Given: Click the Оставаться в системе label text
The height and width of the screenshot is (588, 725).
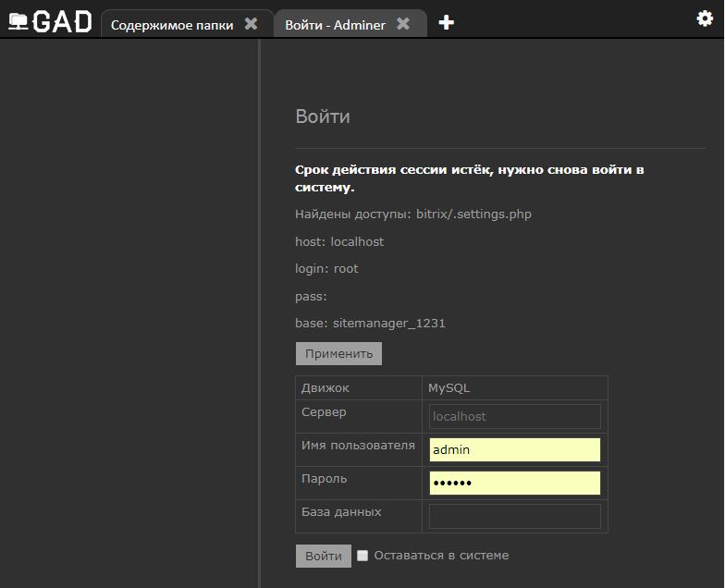Looking at the screenshot, I should 441,555.
